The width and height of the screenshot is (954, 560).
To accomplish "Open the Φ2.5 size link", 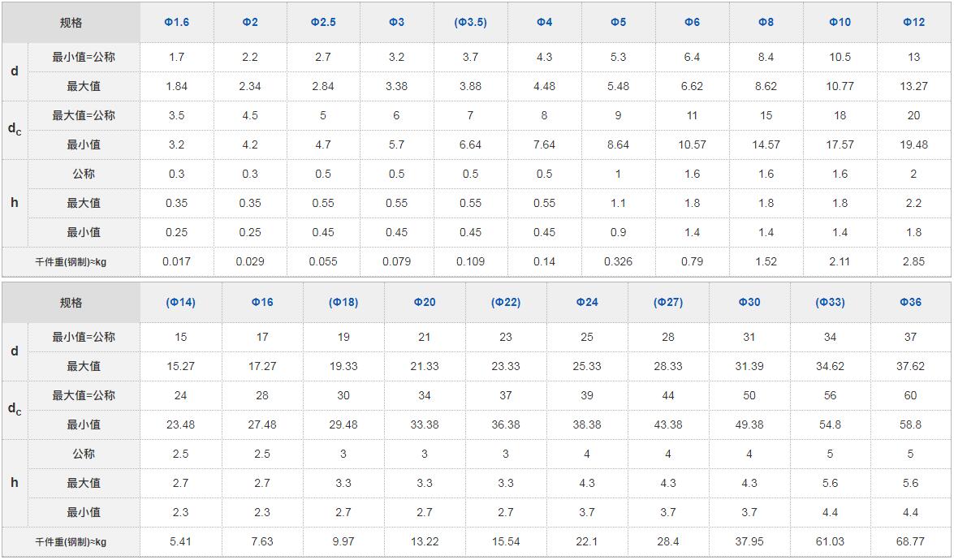I will pos(323,22).
